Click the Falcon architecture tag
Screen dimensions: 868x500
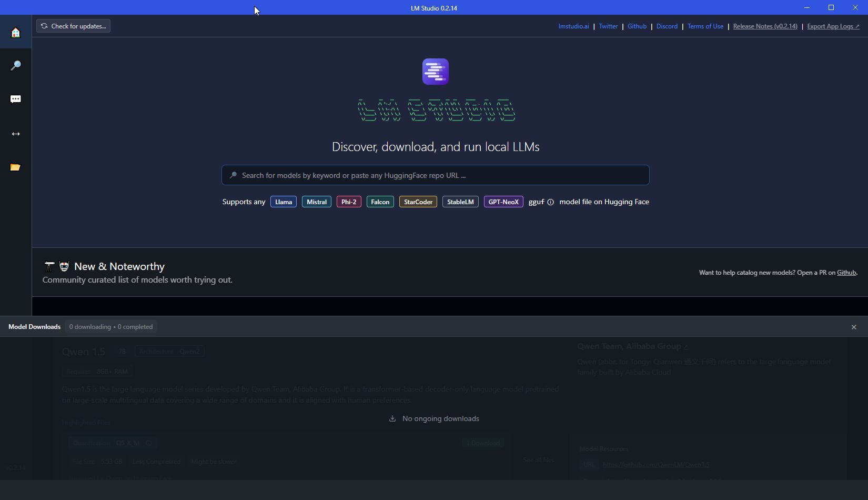(x=380, y=202)
